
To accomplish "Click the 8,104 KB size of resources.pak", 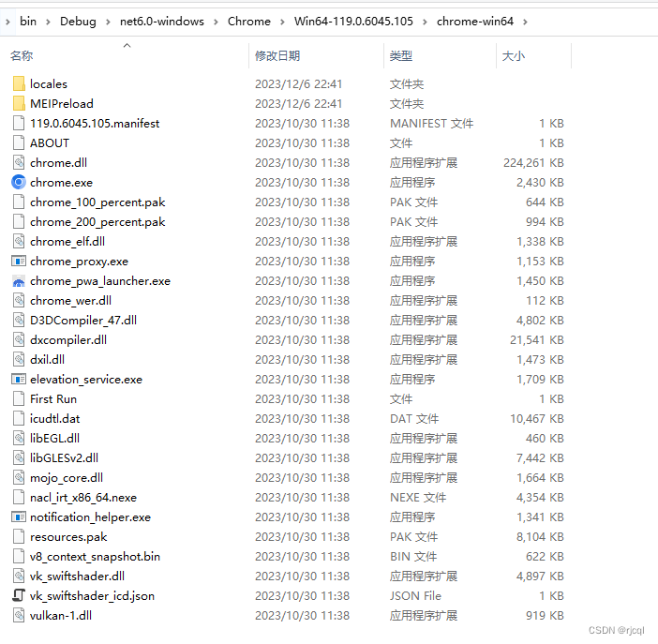I will coord(540,536).
